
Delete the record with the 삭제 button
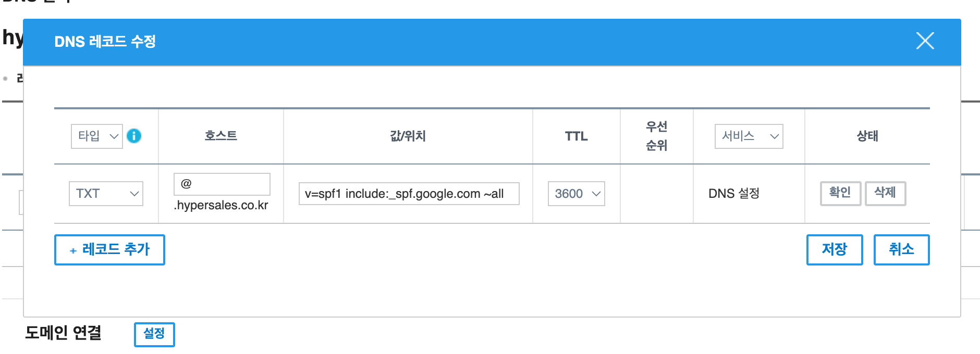click(x=885, y=193)
